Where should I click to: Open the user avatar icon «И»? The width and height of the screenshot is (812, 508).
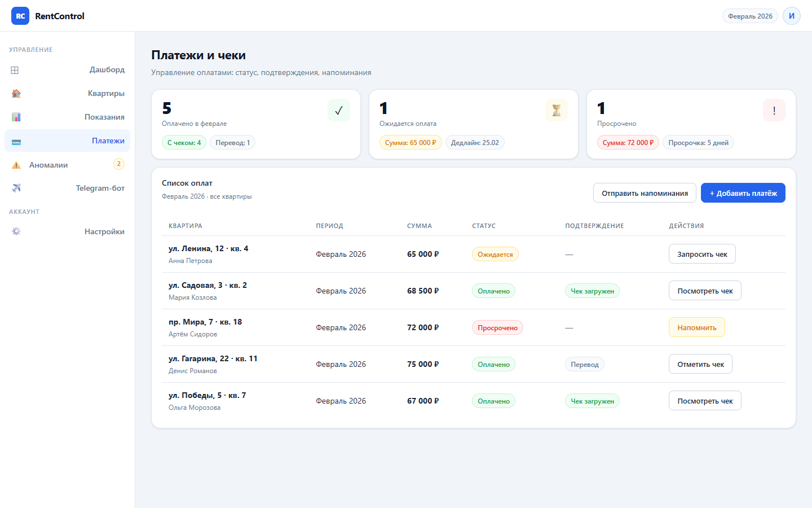click(791, 16)
